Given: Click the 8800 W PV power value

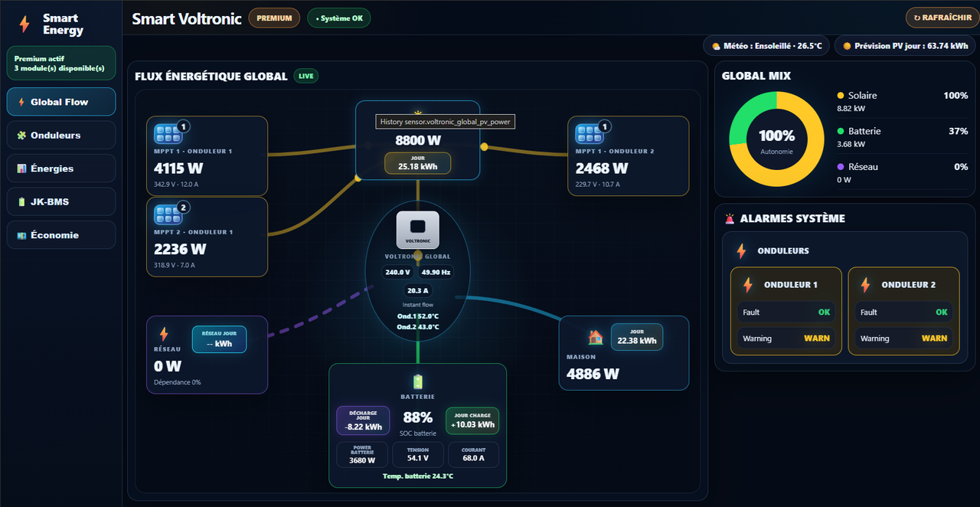Looking at the screenshot, I should pos(417,141).
